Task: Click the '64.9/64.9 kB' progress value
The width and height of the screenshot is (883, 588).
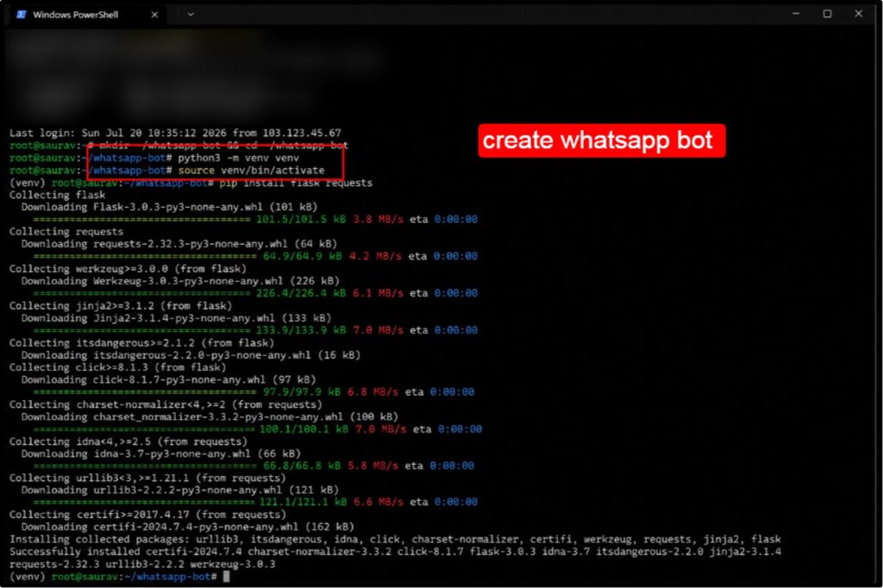Action: (303, 256)
